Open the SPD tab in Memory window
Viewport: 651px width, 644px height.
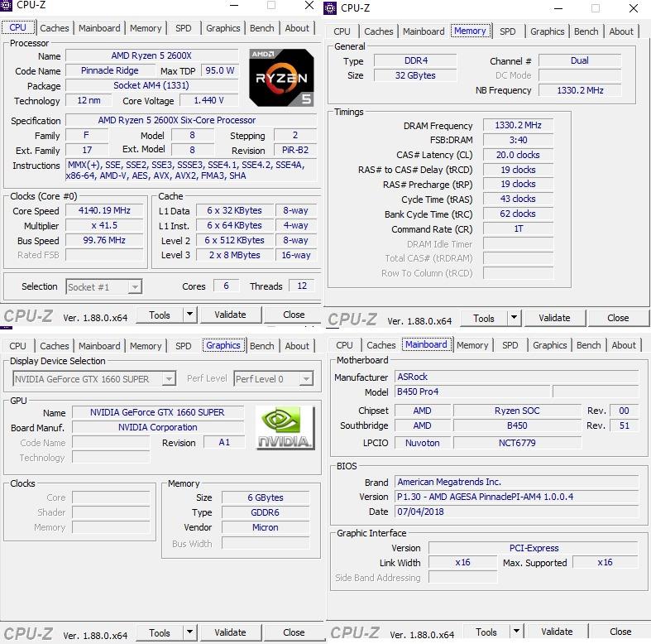508,31
